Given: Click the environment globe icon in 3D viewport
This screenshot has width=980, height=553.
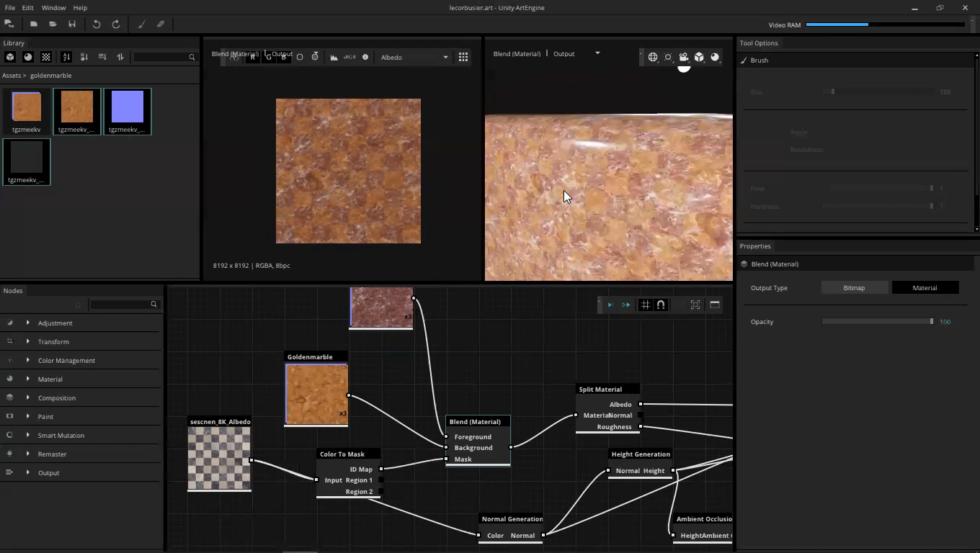Looking at the screenshot, I should point(653,57).
